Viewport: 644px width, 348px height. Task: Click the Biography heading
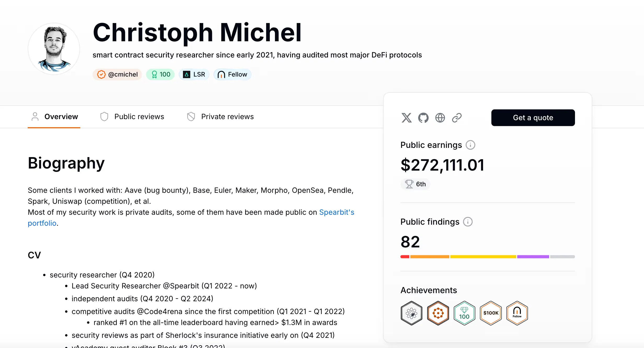[66, 163]
